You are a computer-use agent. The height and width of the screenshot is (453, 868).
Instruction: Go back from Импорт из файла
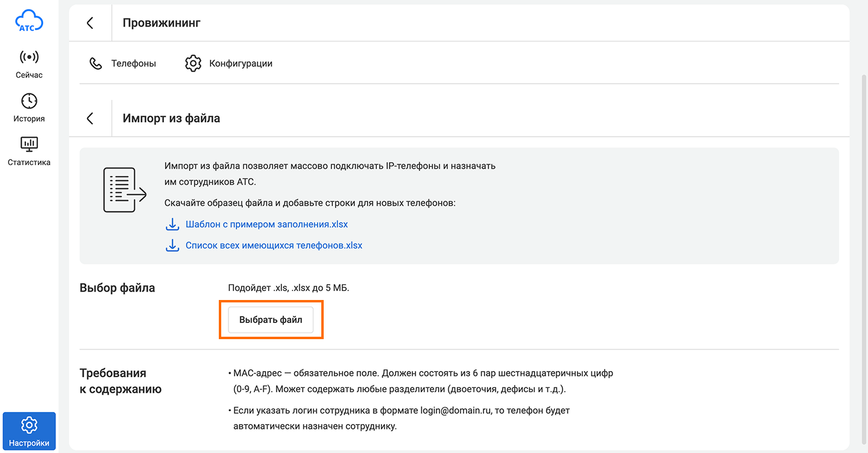[x=90, y=118]
